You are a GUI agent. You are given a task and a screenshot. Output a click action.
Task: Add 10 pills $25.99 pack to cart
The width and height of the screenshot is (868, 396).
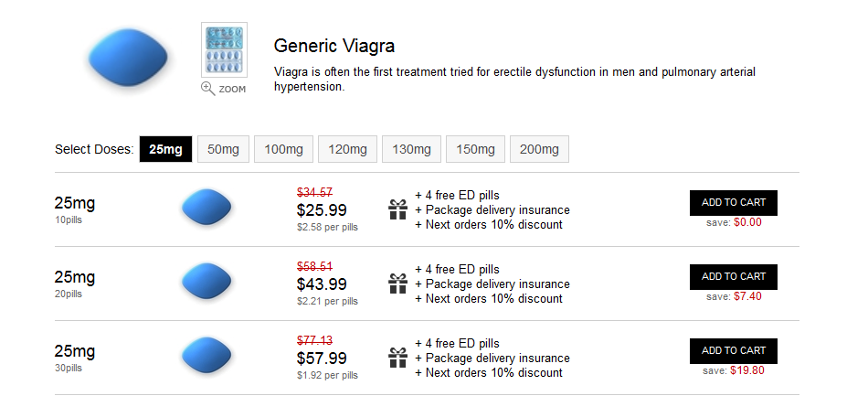click(x=734, y=203)
